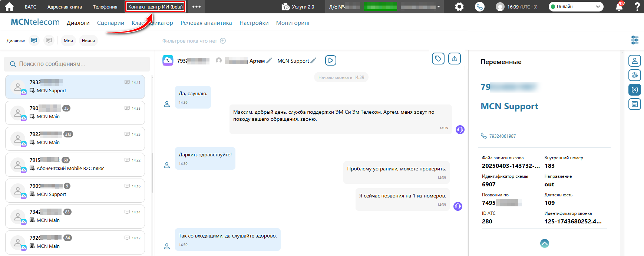
Task: Open the AI assistant sidebar icon
Action: [x=635, y=75]
